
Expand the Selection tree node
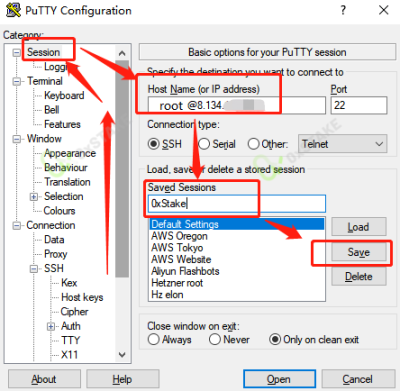[33, 197]
